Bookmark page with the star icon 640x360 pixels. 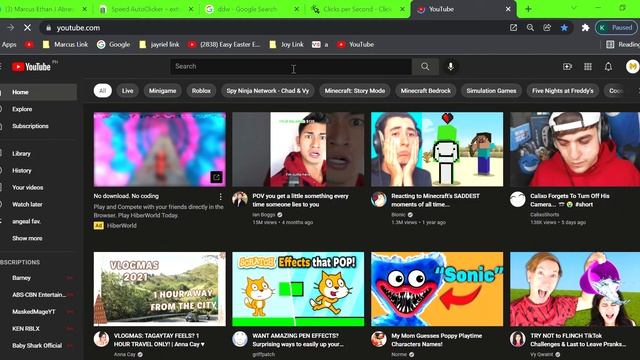click(x=564, y=28)
